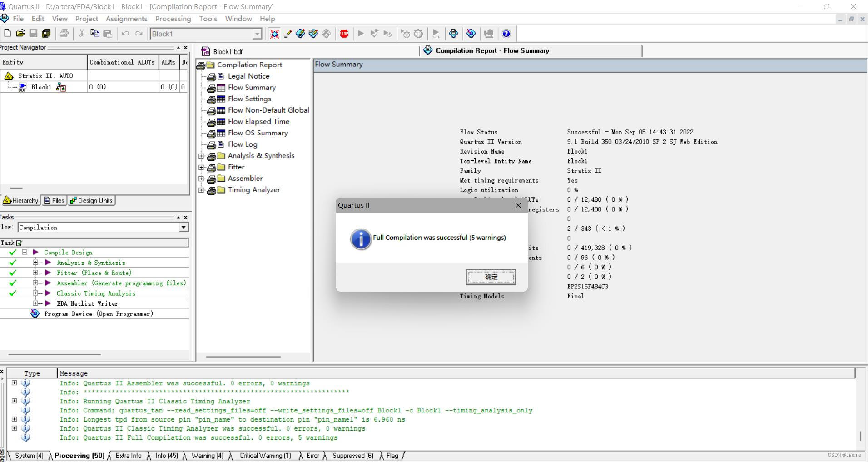The height and width of the screenshot is (462, 868).
Task: Expand the Fitter folder in Compilation Report
Action: pyautogui.click(x=201, y=167)
